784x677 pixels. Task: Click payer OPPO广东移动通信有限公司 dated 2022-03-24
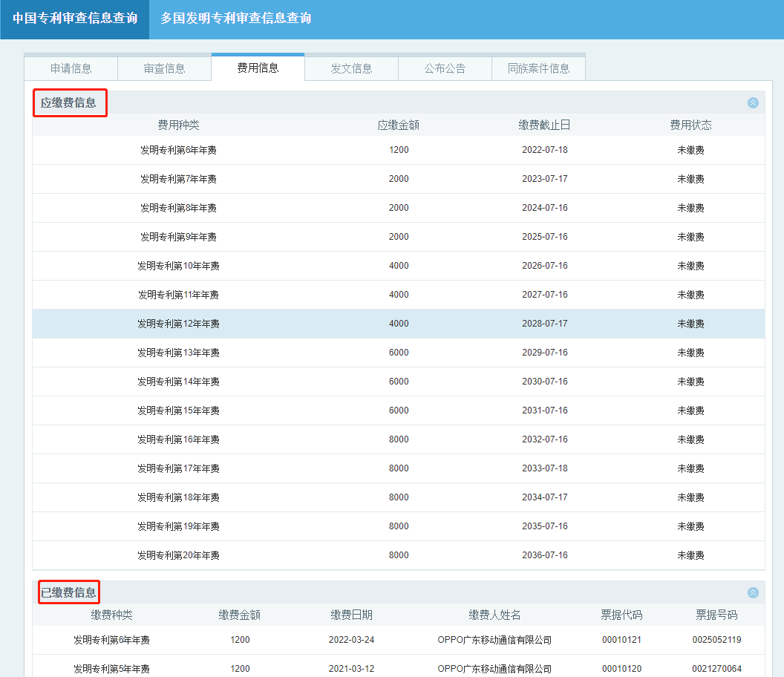494,640
